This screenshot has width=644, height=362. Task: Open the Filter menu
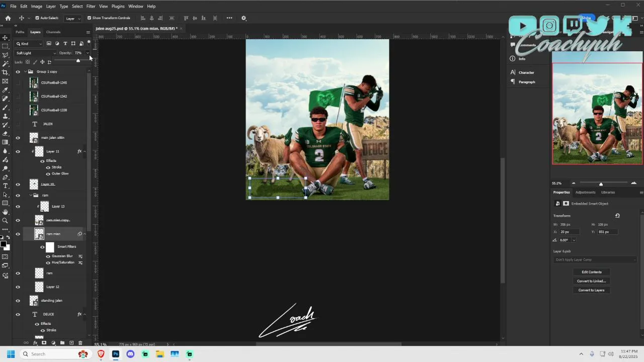tap(91, 6)
